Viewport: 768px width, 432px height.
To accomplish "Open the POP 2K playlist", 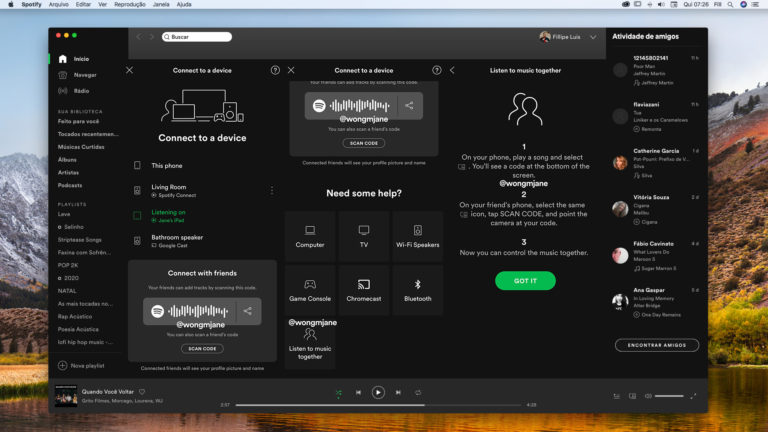I will [68, 265].
